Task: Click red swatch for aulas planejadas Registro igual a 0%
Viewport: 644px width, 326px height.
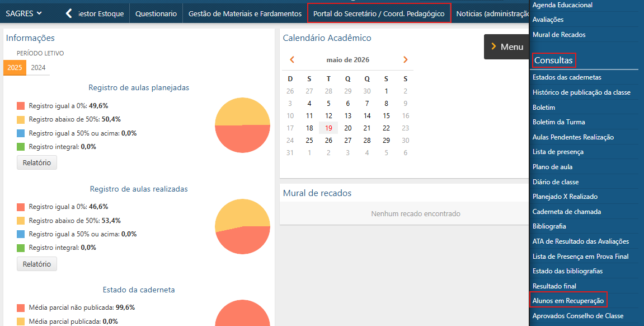Action: pos(21,106)
